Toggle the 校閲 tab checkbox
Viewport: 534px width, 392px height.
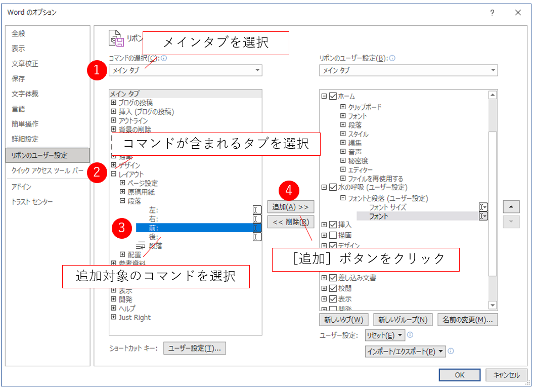[333, 288]
